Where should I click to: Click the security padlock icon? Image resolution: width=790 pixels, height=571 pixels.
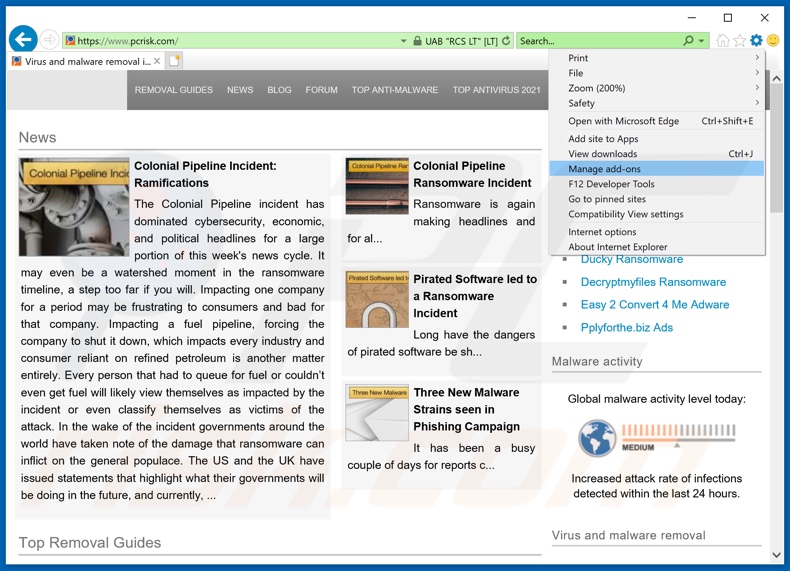click(417, 41)
